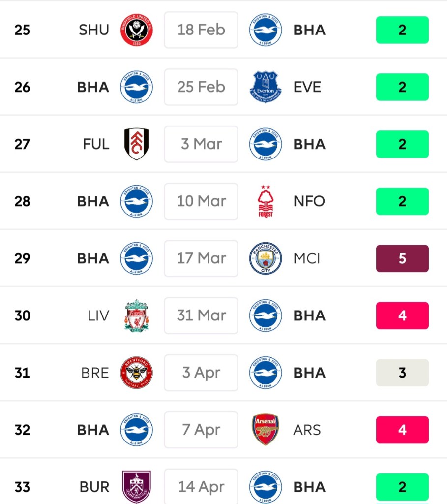Click the BHA label in gameweek 28

[93, 201]
